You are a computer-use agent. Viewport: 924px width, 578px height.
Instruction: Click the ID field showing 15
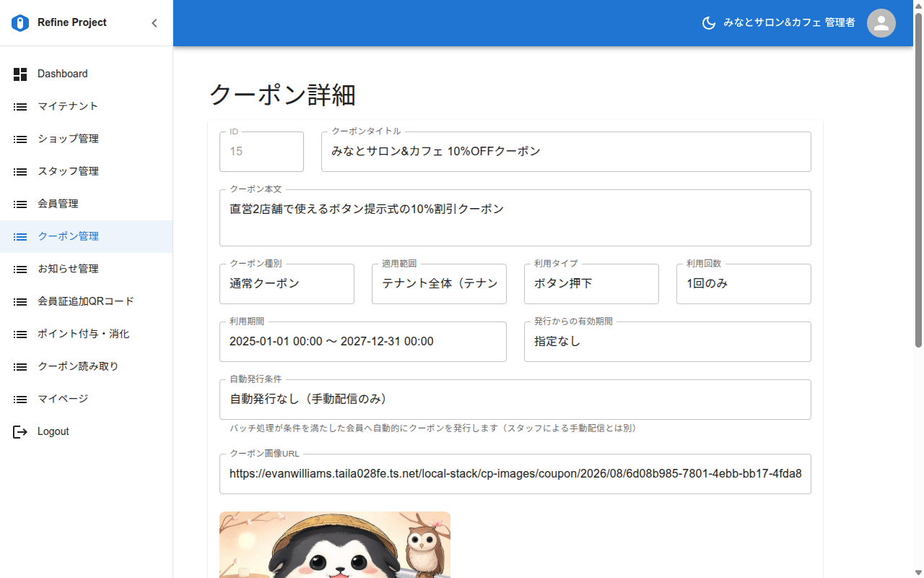(261, 152)
